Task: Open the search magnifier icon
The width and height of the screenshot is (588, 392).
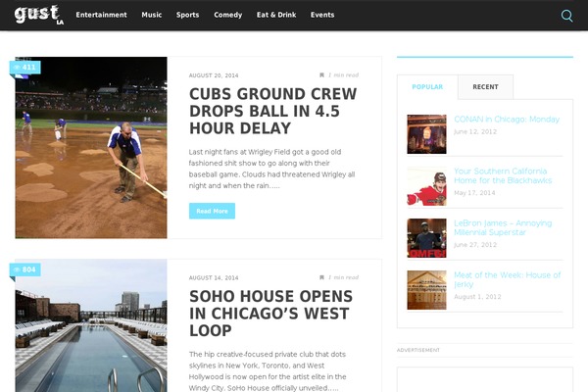Action: 566,16
